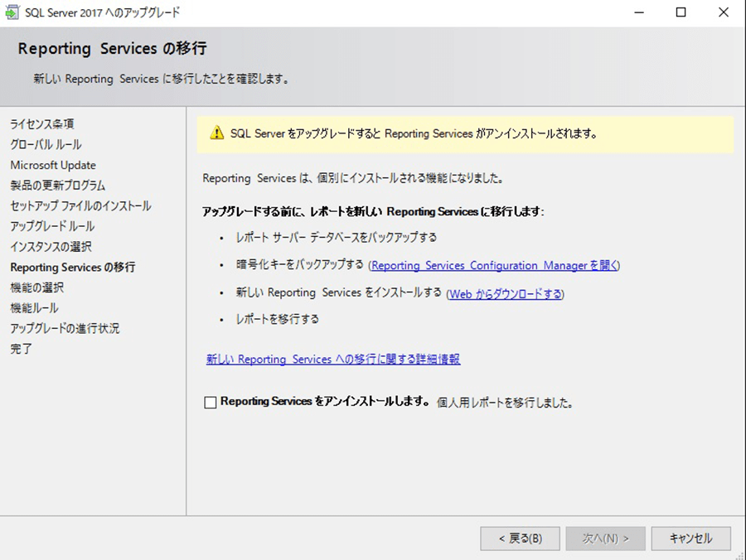Viewport: 746px width, 560px height.
Task: Minimize the SQL Server 2017 upgrade window
Action: [639, 12]
